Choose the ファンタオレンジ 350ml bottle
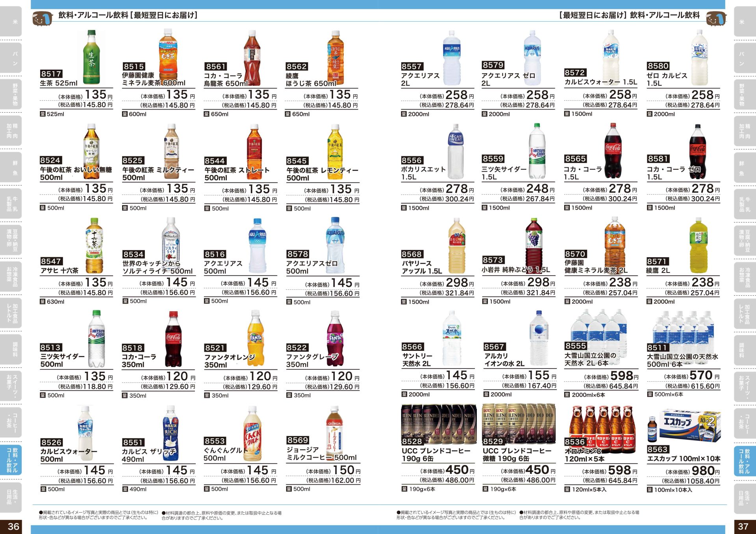The height and width of the screenshot is (534, 756). click(x=256, y=338)
